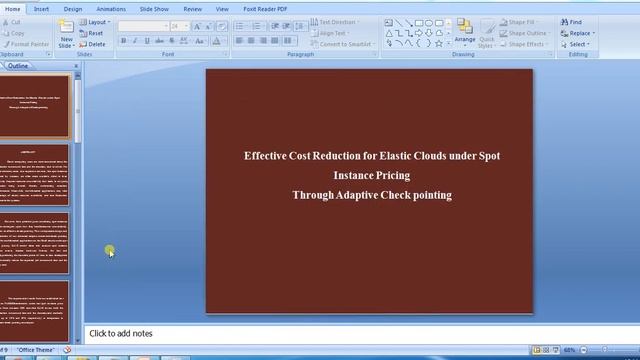Image resolution: width=640 pixels, height=360 pixels.
Task: Open the Replace dropdown
Action: pos(578,33)
